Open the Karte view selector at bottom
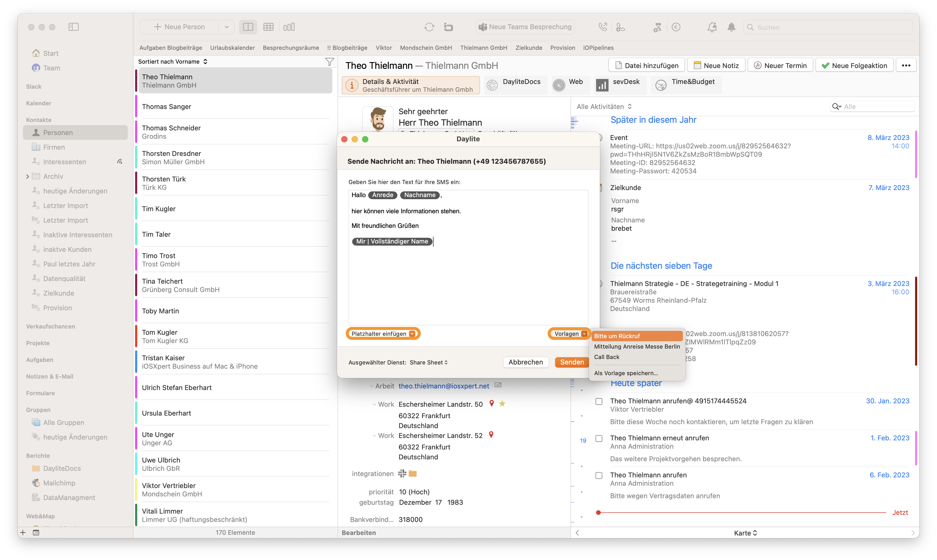The image size is (937, 560). 745,533
